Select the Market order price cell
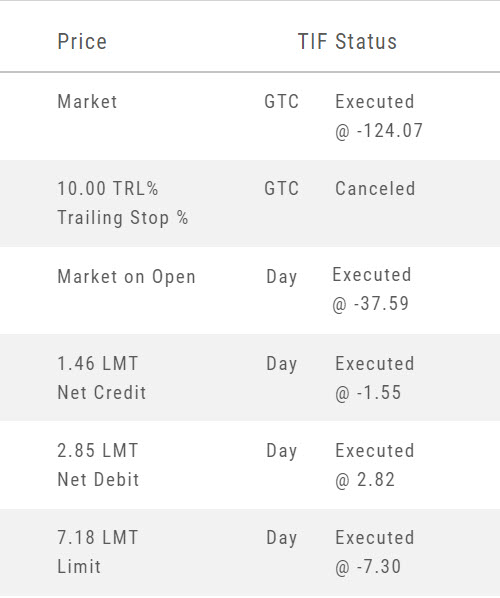This screenshot has width=500, height=598. [x=87, y=101]
